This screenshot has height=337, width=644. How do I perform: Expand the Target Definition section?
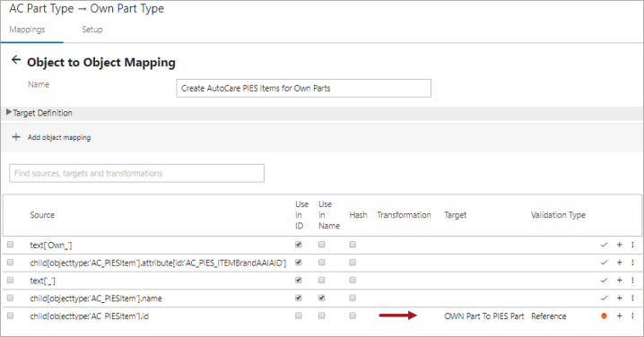(39, 113)
